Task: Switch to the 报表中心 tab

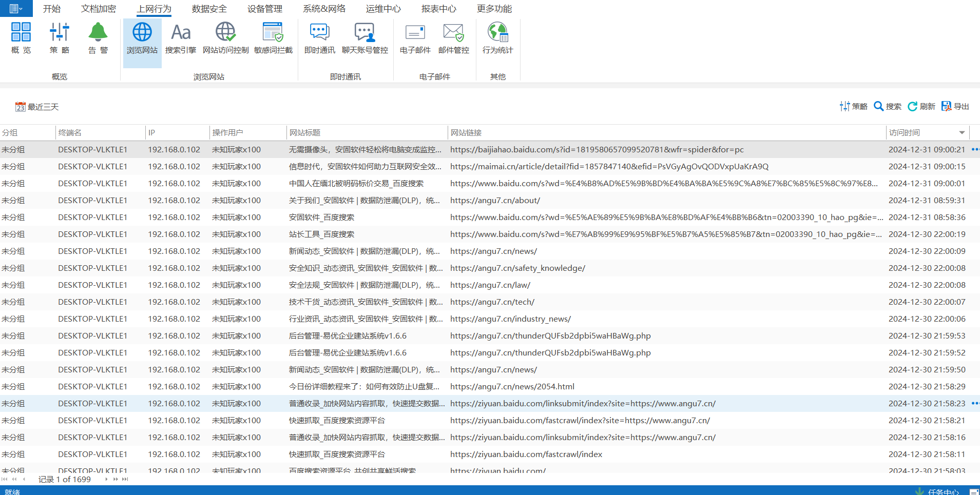Action: (438, 9)
